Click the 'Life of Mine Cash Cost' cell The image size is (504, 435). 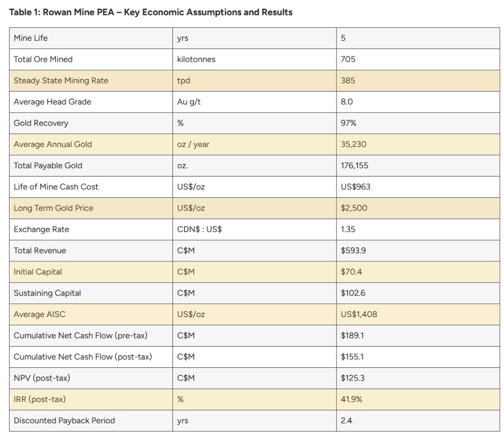[91, 187]
